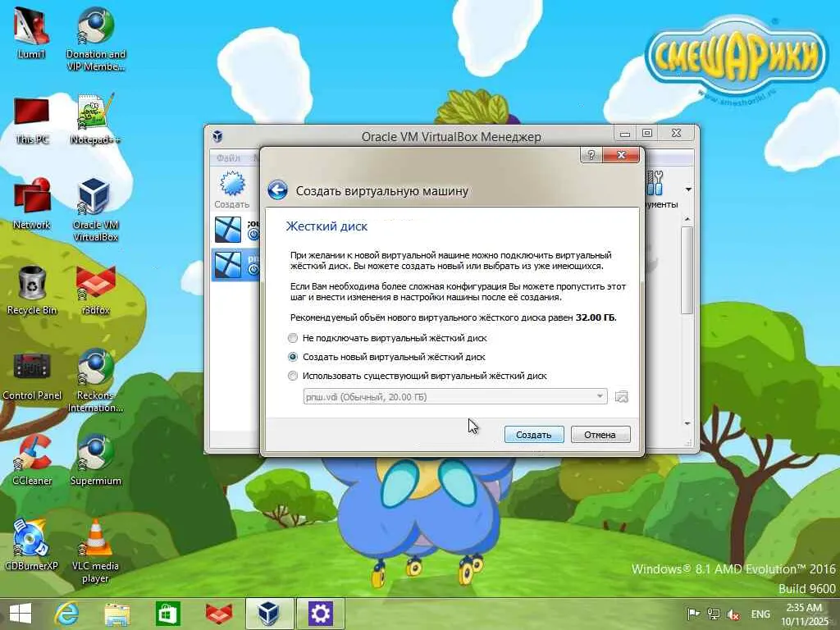Click the '32.00 ГБ' recommended size text
Screen dimensions: 840x630
coord(596,317)
